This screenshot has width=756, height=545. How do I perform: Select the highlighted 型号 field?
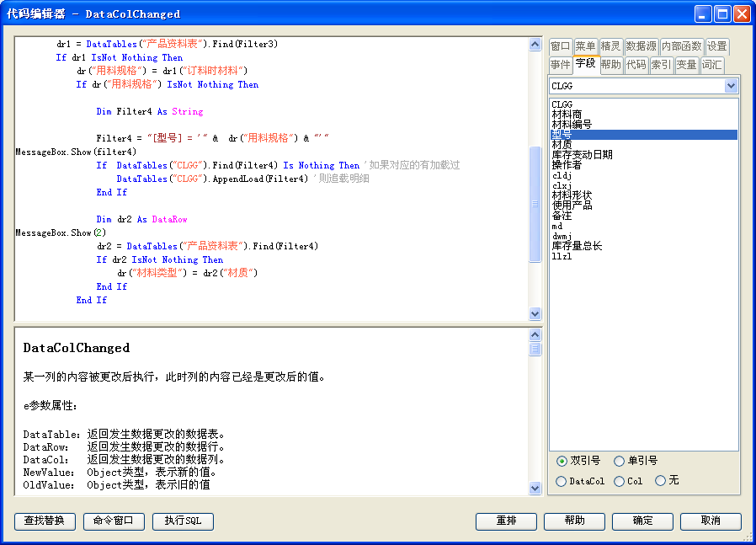(644, 135)
